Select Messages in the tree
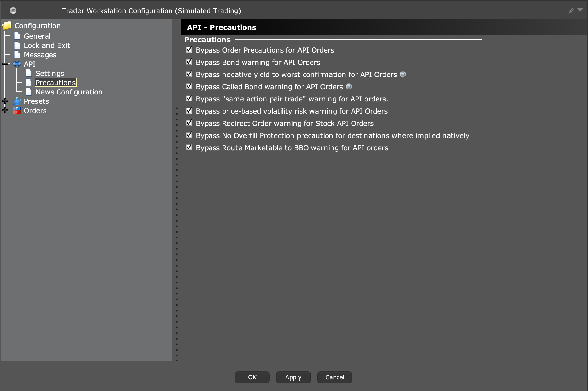 [40, 55]
